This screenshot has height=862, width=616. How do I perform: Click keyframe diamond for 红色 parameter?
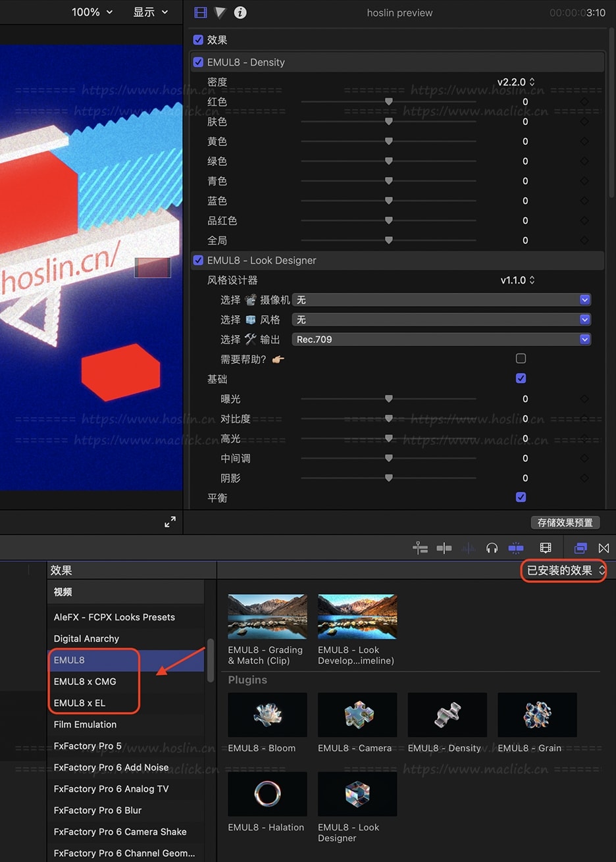pyautogui.click(x=584, y=102)
